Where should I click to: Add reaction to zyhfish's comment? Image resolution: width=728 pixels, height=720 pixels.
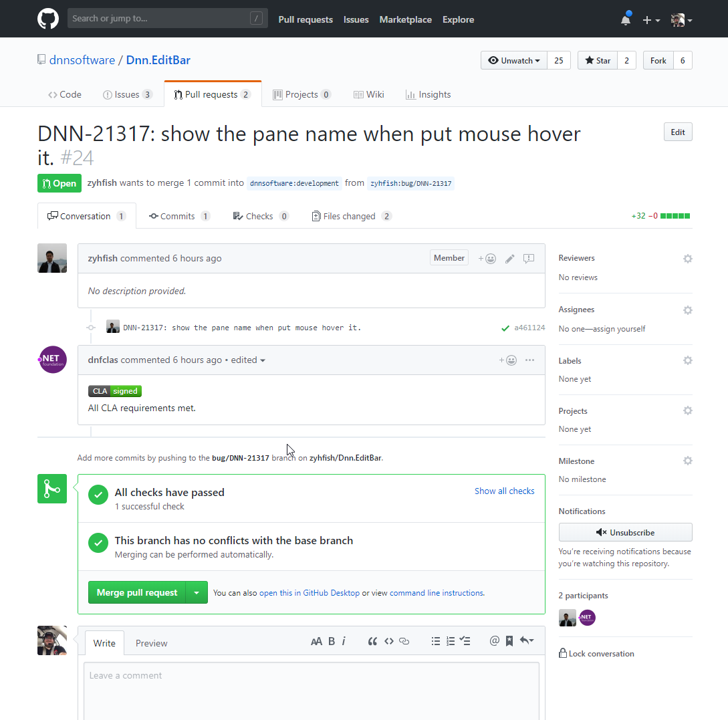tap(487, 259)
